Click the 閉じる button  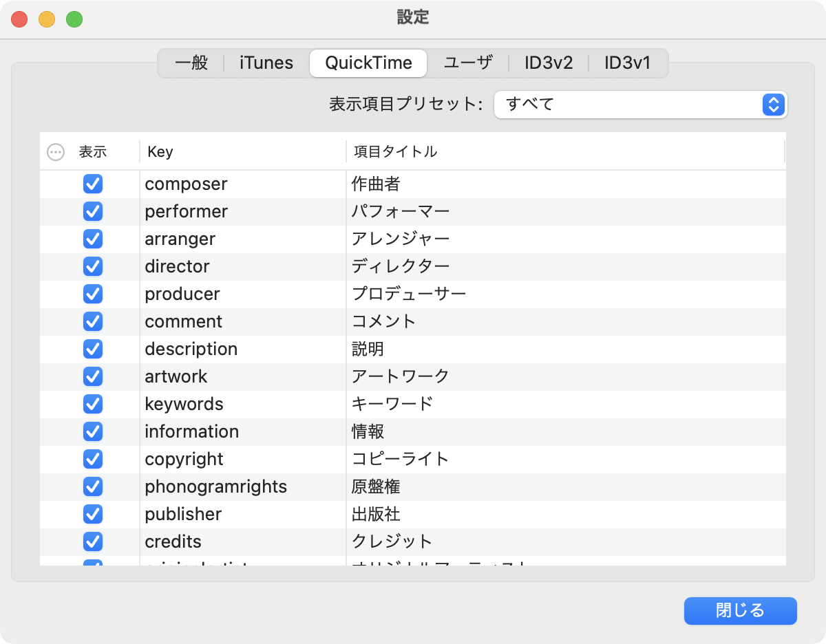click(x=741, y=611)
